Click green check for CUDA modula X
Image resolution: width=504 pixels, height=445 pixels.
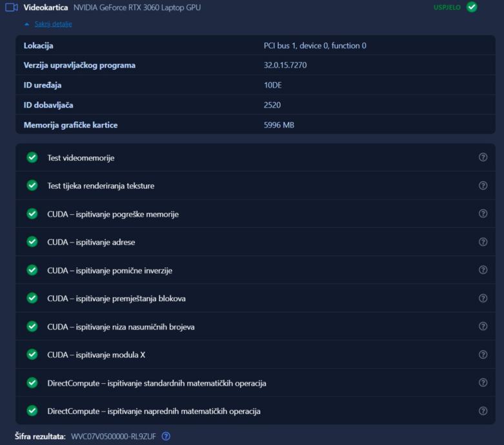(32, 355)
